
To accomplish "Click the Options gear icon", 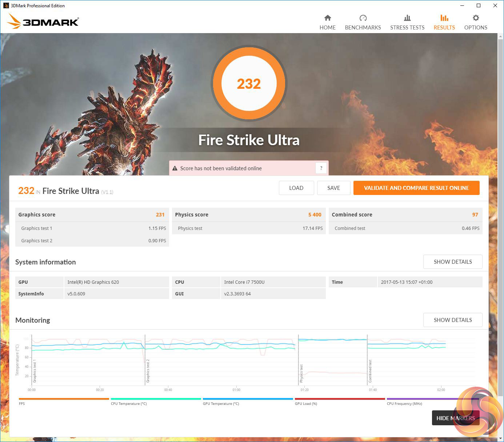I will tap(476, 18).
